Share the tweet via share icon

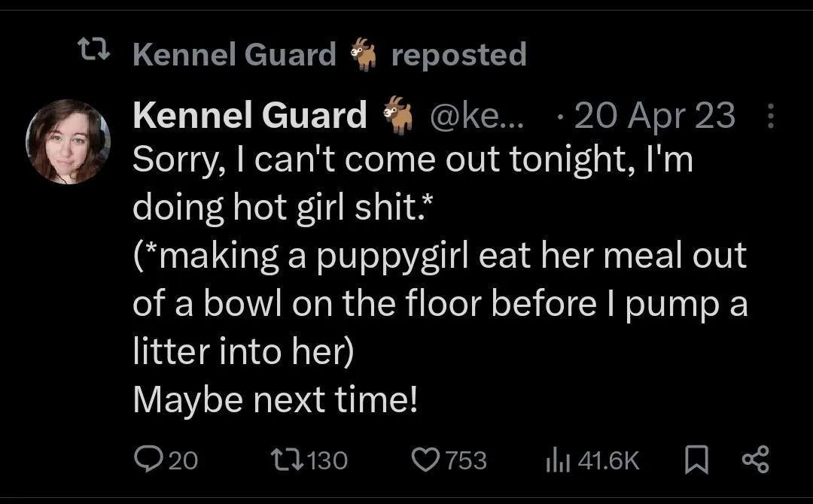coord(755,460)
